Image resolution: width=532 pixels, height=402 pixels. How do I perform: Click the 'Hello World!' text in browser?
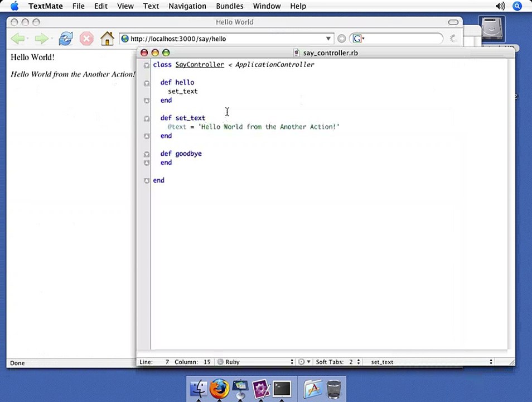point(32,57)
